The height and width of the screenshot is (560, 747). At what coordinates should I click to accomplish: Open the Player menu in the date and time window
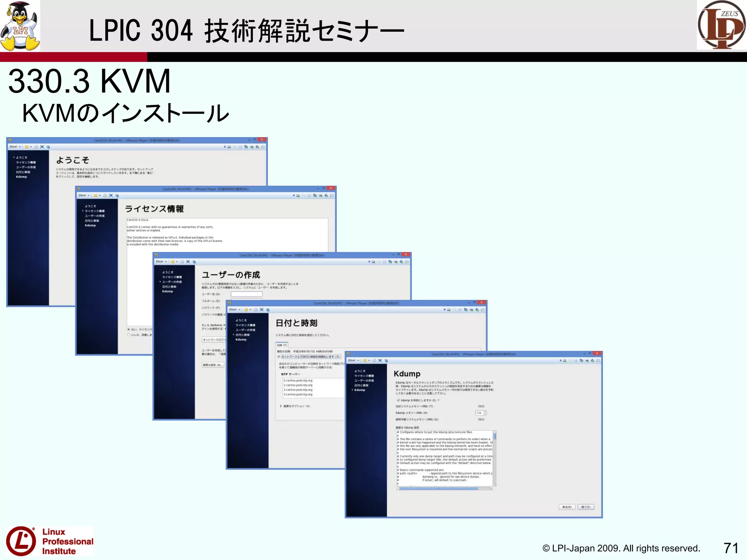(235, 310)
